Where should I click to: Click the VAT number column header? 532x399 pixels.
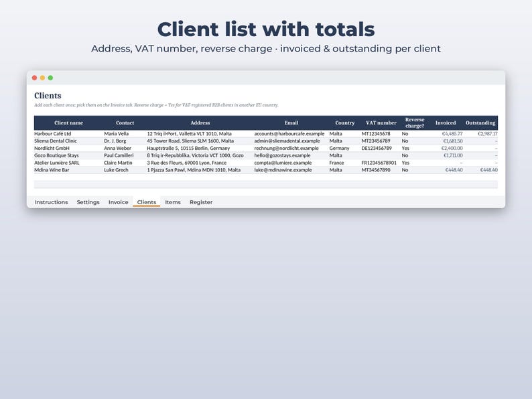pyautogui.click(x=381, y=123)
